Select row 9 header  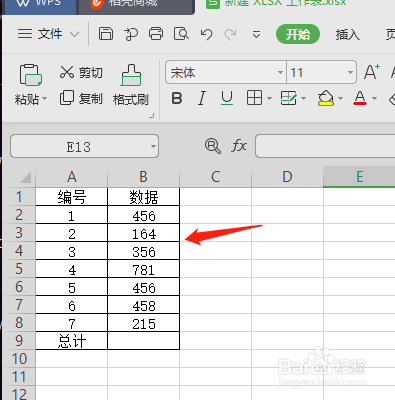tap(19, 341)
